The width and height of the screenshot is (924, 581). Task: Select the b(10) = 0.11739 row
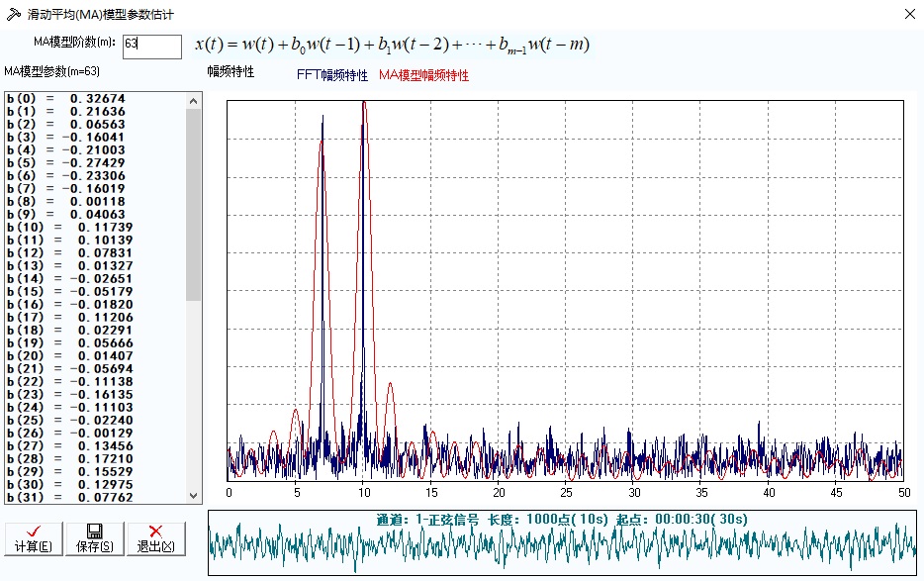pyautogui.click(x=95, y=228)
